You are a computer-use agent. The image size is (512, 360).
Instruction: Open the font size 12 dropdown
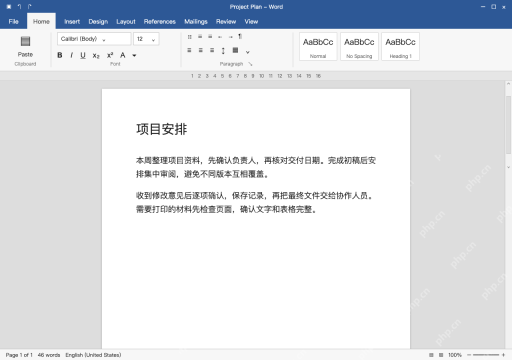point(146,39)
